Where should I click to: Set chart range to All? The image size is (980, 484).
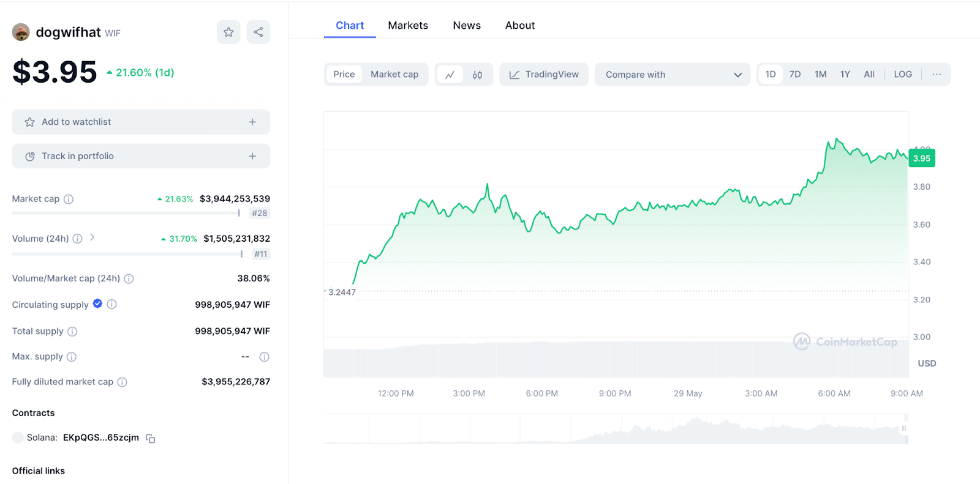(x=869, y=74)
